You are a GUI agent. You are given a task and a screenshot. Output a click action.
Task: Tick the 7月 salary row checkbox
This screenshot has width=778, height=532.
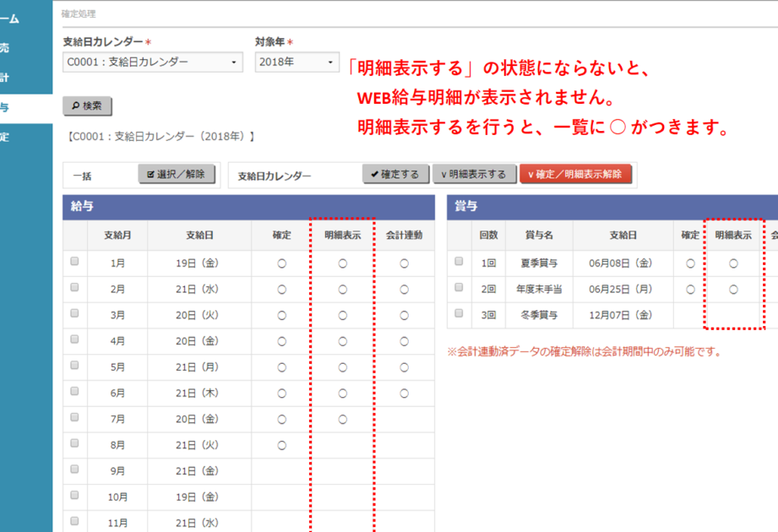pyautogui.click(x=74, y=418)
